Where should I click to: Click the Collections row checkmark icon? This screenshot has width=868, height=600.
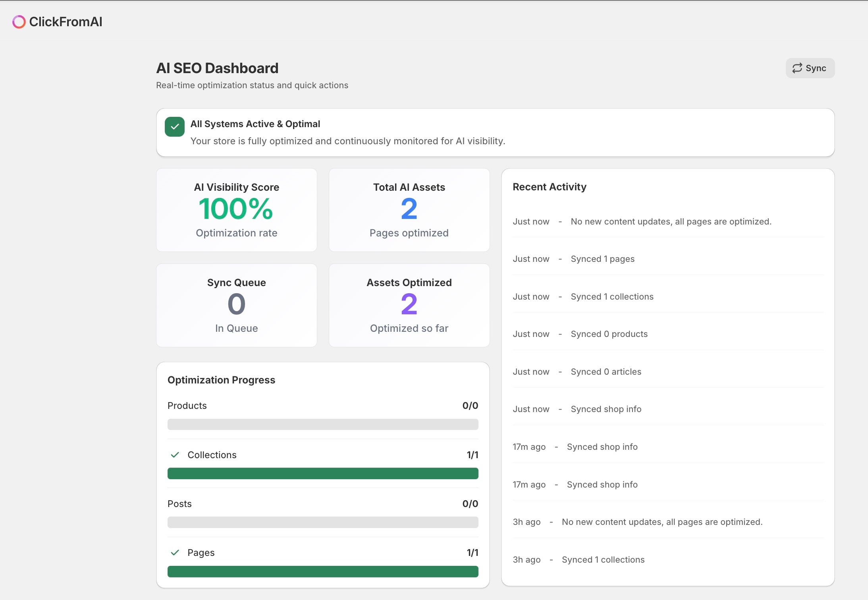[x=175, y=455]
